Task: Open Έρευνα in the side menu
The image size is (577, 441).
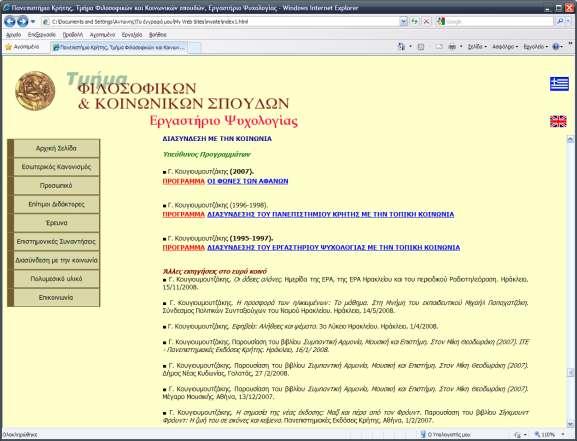Action: click(x=56, y=223)
